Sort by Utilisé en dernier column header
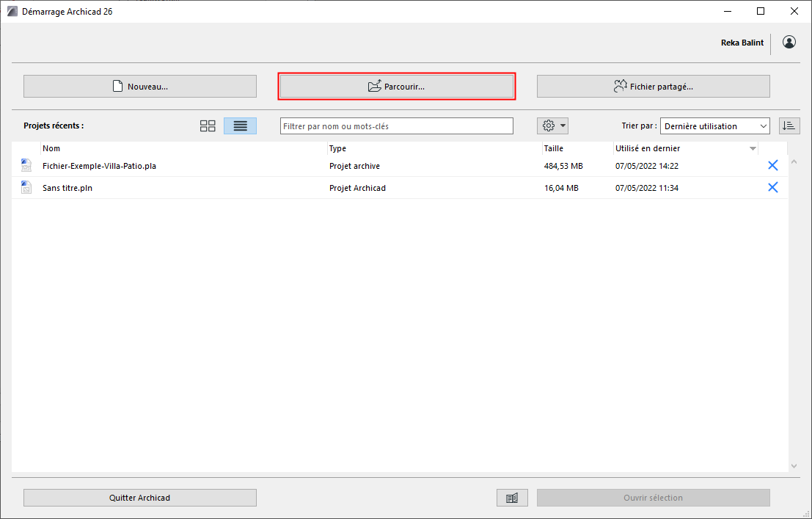This screenshot has width=812, height=519. click(686, 148)
